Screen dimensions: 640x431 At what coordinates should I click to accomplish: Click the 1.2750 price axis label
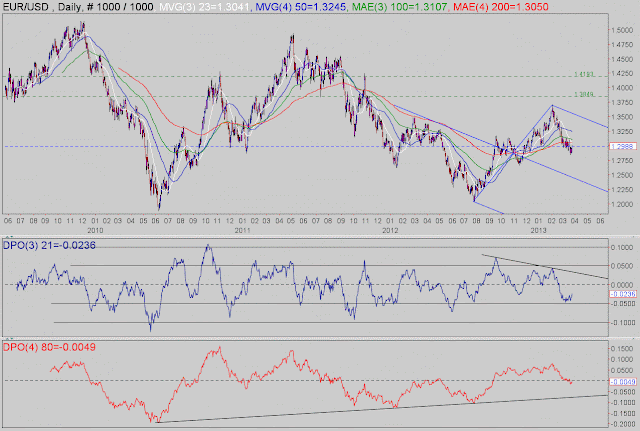[622, 161]
